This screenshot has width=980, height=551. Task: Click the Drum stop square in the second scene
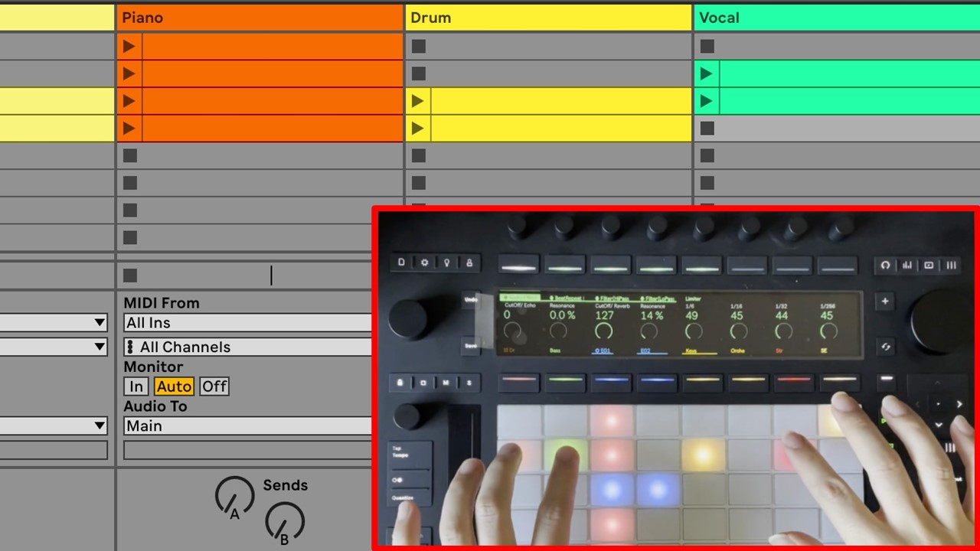(x=418, y=73)
